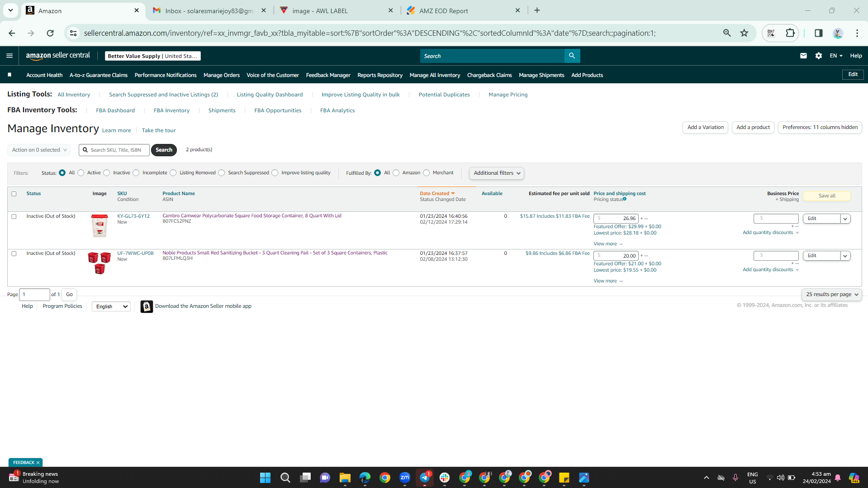Open the messages envelope icon
Viewport: 868px width, 488px height.
(803, 56)
